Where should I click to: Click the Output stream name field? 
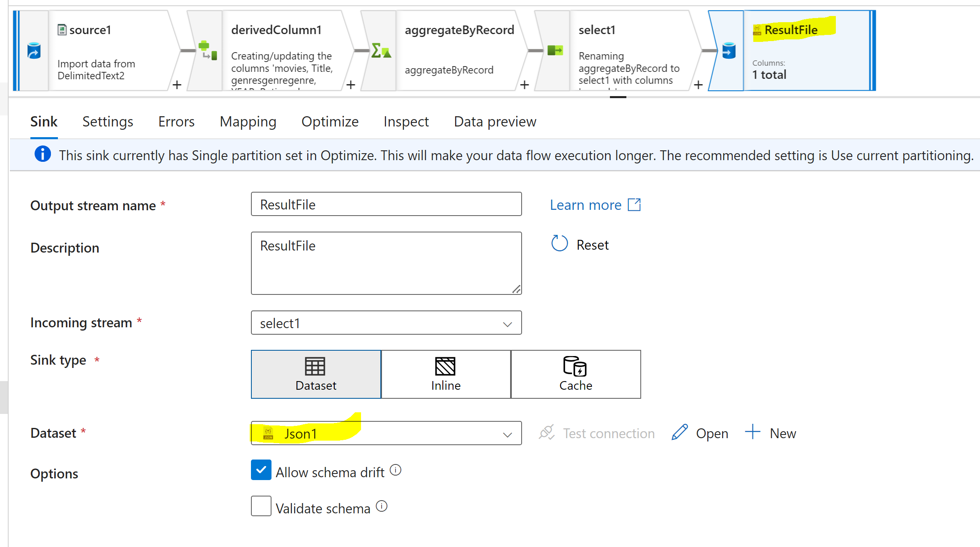386,204
